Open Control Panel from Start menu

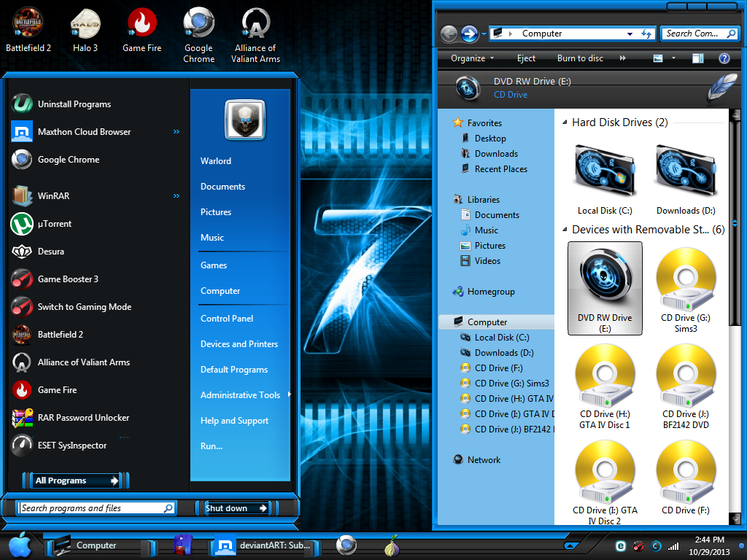point(227,319)
